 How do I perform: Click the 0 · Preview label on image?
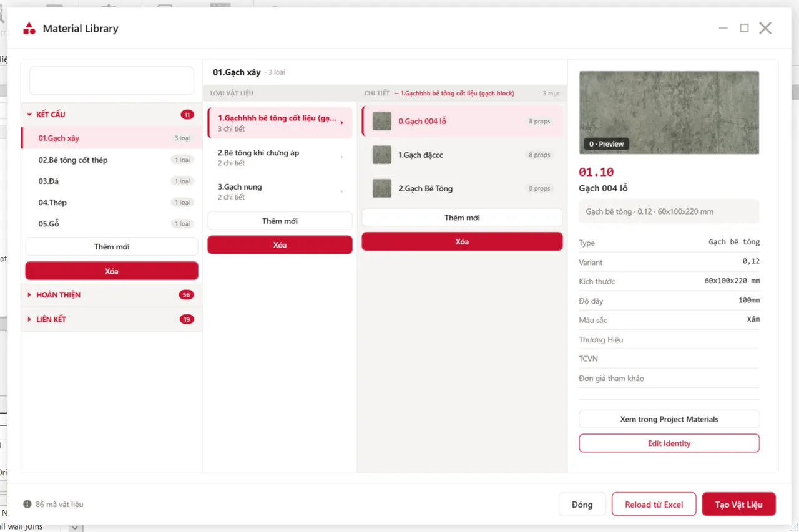(x=607, y=144)
